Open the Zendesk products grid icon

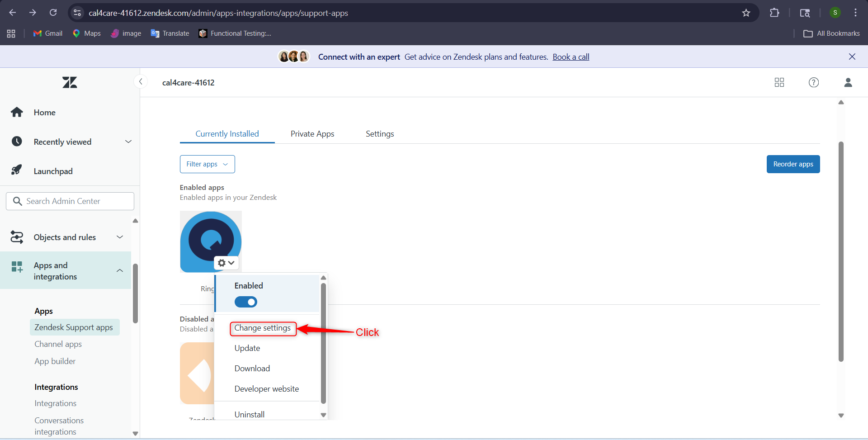[779, 82]
